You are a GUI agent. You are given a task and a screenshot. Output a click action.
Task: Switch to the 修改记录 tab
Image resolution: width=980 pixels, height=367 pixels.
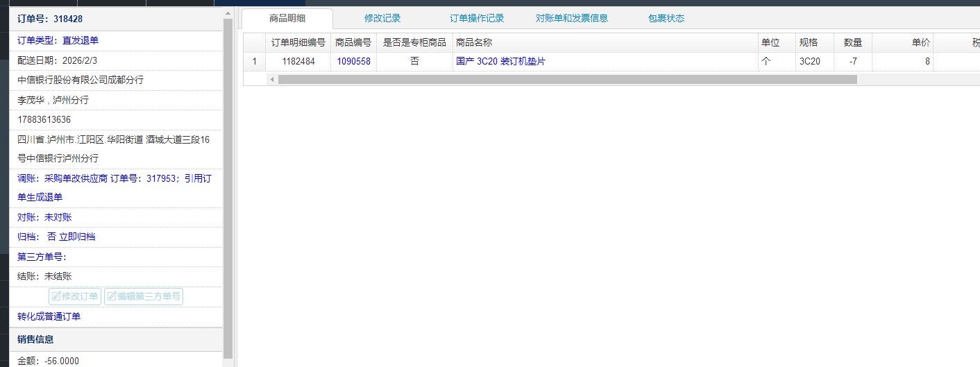click(382, 19)
